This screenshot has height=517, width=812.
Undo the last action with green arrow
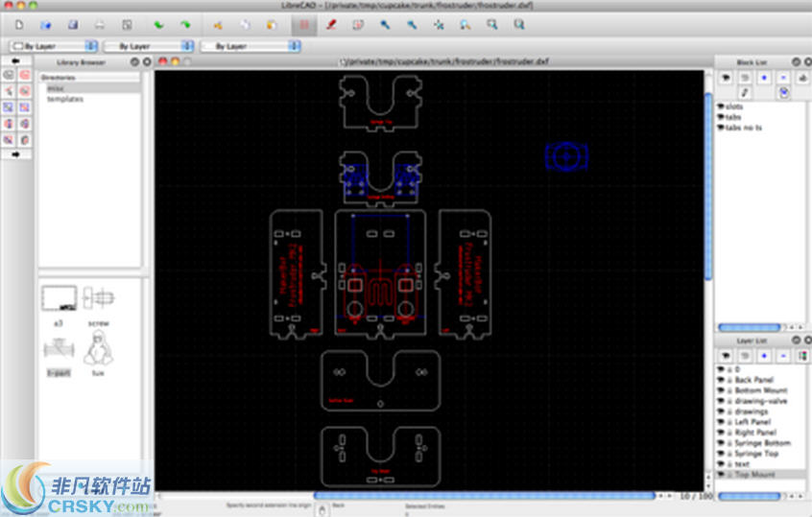[158, 25]
